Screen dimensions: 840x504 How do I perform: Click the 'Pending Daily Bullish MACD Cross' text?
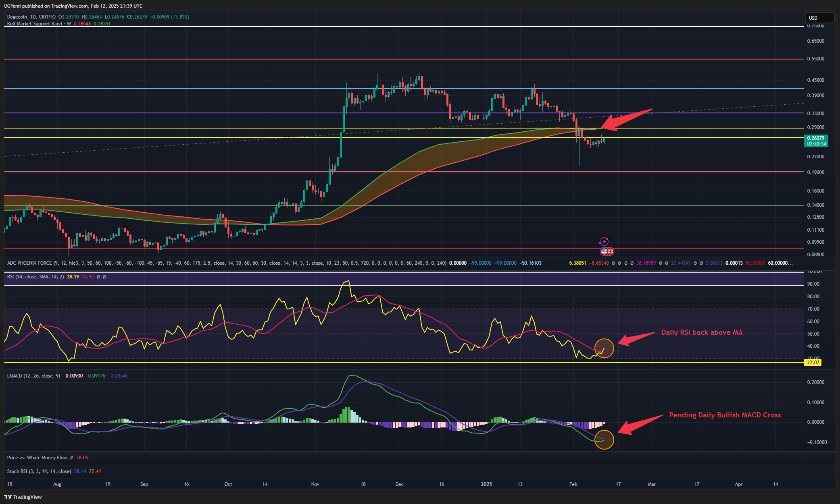[725, 415]
